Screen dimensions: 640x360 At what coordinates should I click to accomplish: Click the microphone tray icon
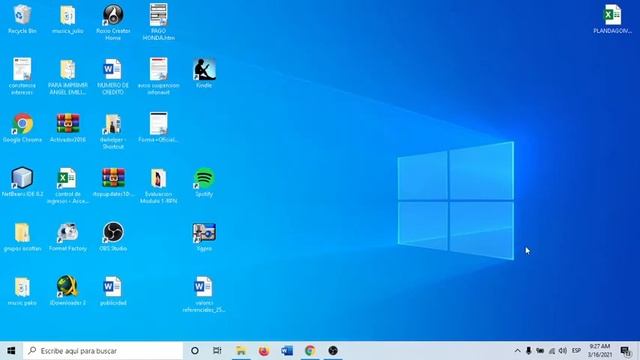pos(529,351)
